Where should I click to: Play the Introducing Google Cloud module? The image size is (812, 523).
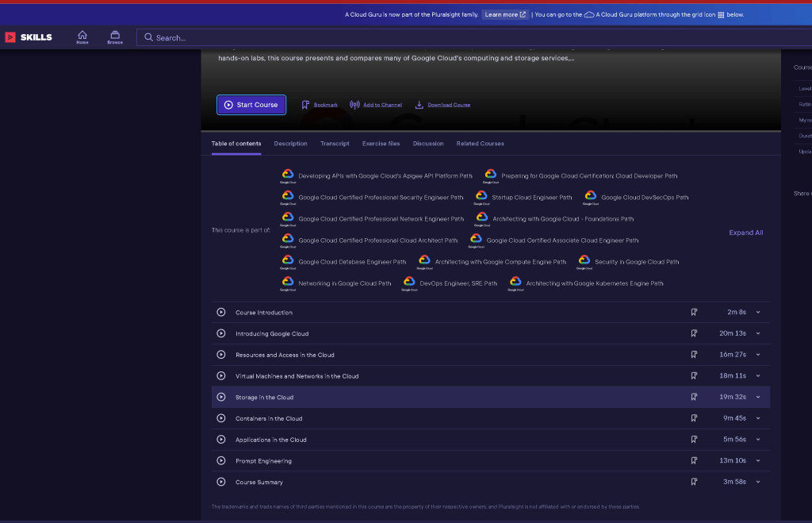coord(221,333)
